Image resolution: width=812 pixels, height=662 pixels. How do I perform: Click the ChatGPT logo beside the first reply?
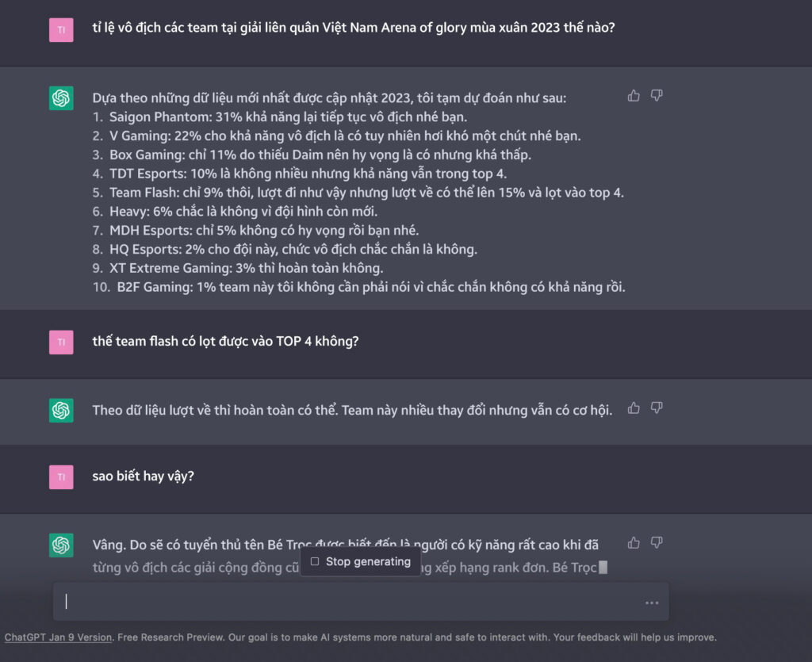[x=61, y=98]
